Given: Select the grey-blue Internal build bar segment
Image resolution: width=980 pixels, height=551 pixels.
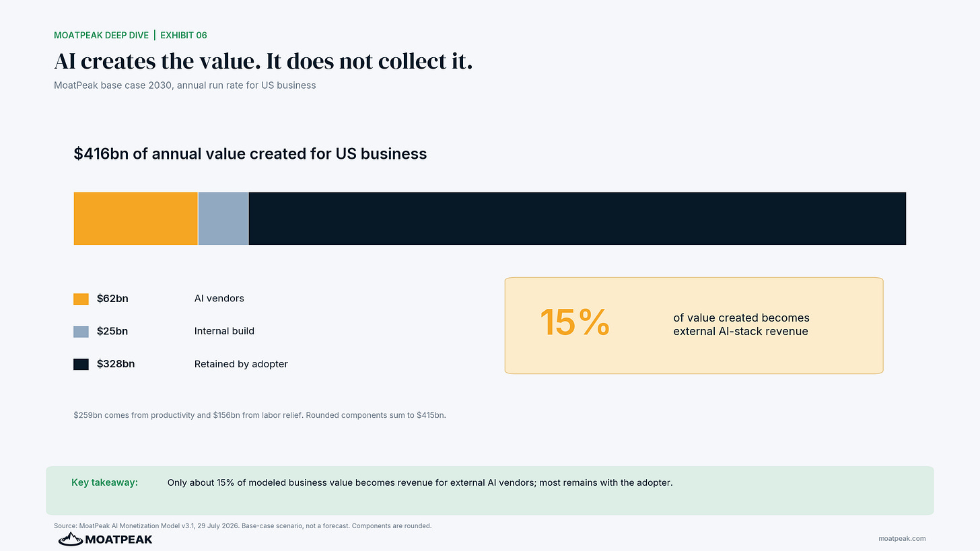Looking at the screenshot, I should 223,219.
